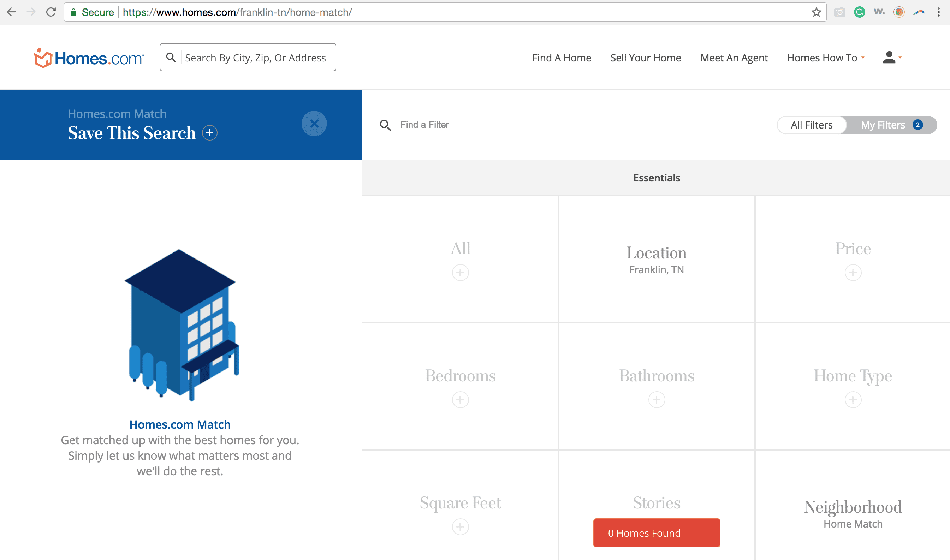Click the Bedrooms tile label
The height and width of the screenshot is (560, 950).
(x=461, y=375)
